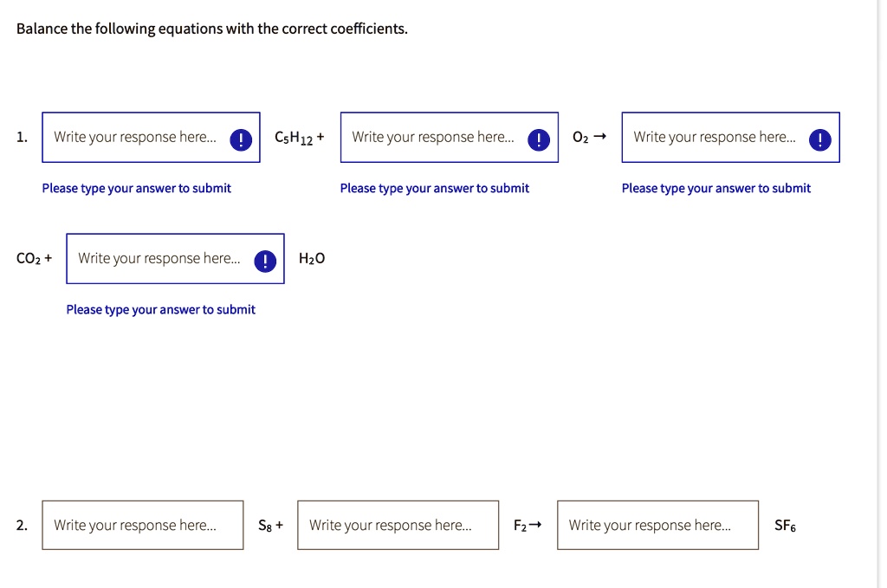Click the vertical scrollbar at the right edge
This screenshot has width=887, height=588.
[x=881, y=294]
